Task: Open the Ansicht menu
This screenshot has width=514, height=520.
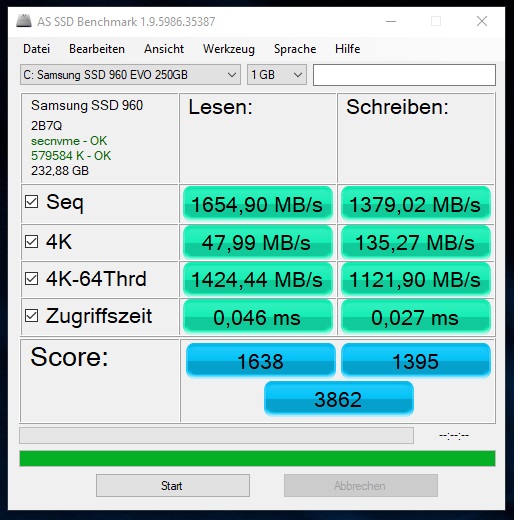Action: (164, 49)
